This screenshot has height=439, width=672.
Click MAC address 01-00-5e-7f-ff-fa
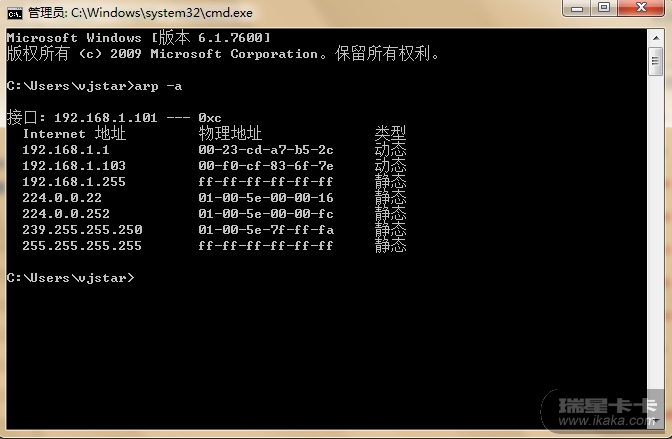click(266, 230)
